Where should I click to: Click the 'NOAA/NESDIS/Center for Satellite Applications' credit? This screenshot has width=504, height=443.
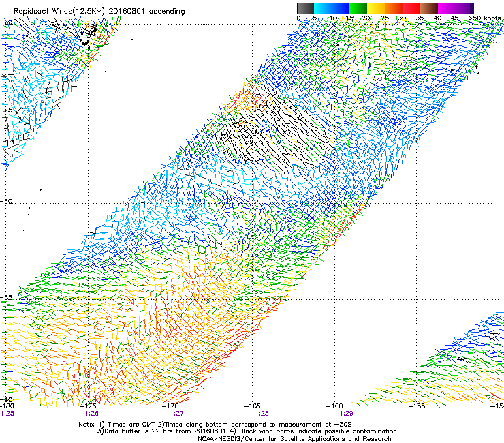(x=294, y=439)
